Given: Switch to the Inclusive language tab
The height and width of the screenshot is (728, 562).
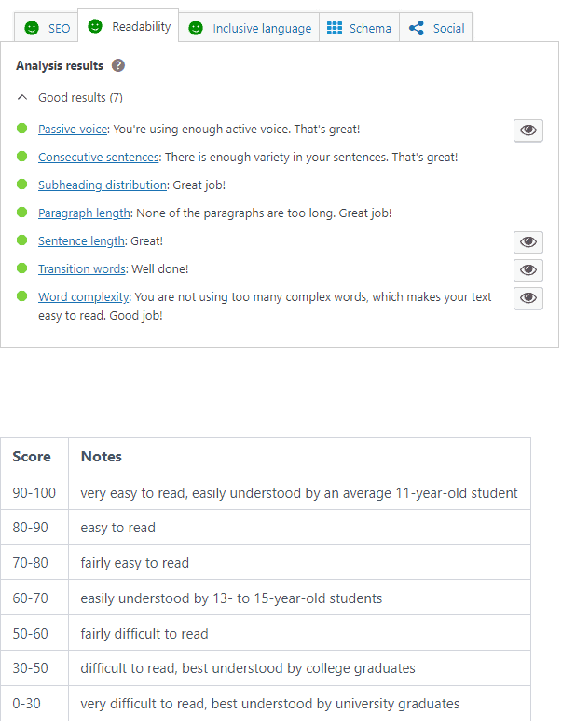Looking at the screenshot, I should click(x=249, y=28).
